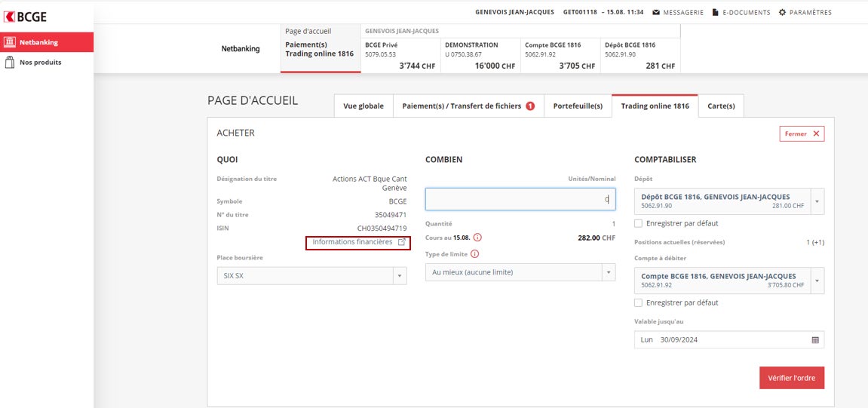Select Nos produits in left sidebar
Screen dimensions: 868x408
47,63
